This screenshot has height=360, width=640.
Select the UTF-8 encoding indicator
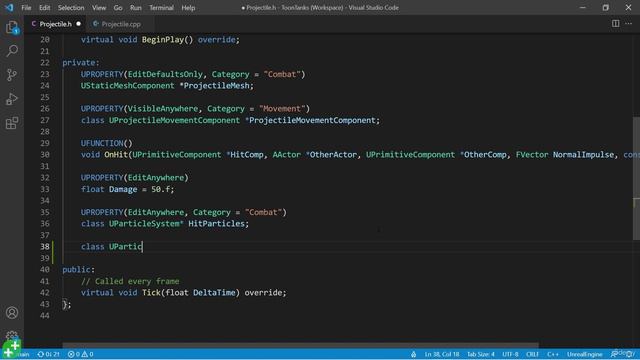coord(510,354)
